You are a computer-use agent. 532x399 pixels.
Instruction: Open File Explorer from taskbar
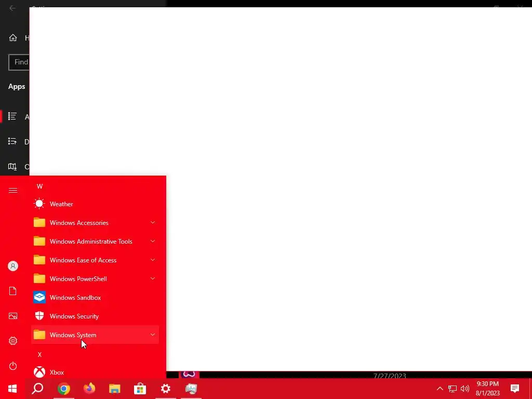pos(115,389)
